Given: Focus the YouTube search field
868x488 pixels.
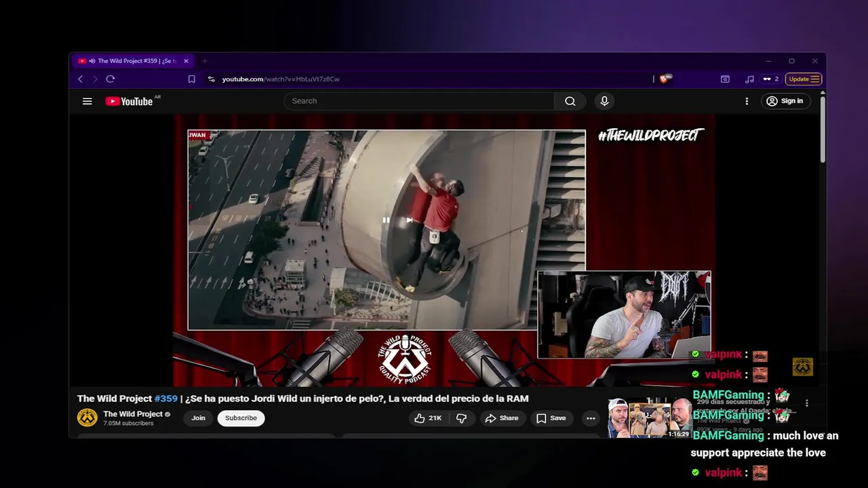Looking at the screenshot, I should [x=419, y=101].
